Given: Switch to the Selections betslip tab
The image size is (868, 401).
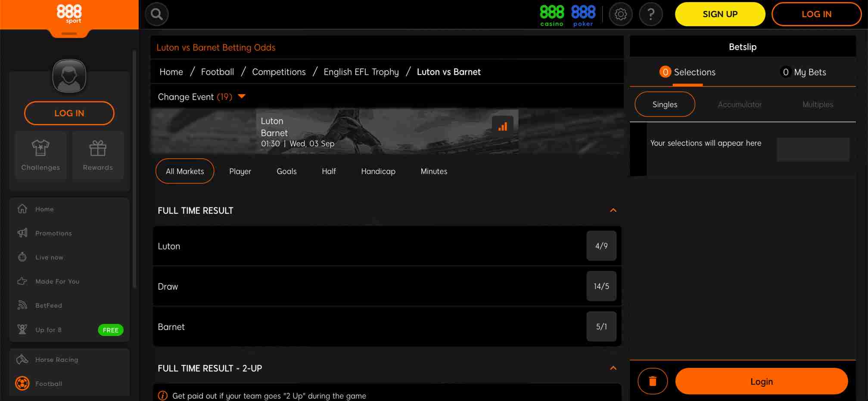Looking at the screenshot, I should pos(688,72).
